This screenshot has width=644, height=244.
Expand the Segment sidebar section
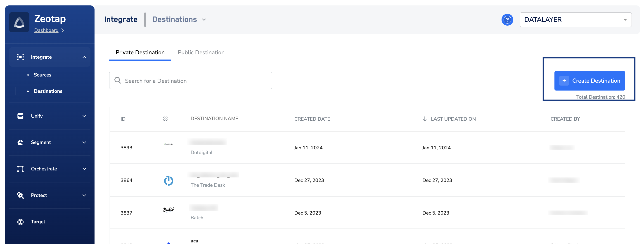point(84,142)
